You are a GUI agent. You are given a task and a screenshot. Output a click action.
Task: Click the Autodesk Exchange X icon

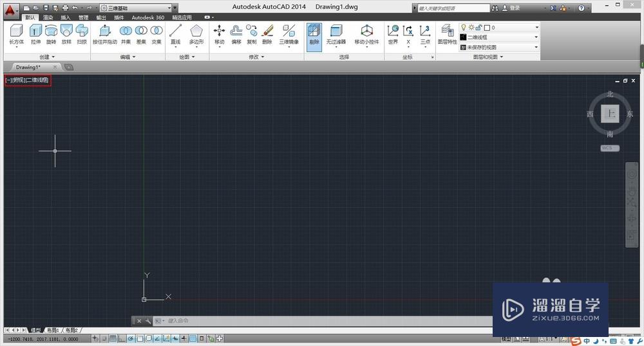tap(553, 8)
